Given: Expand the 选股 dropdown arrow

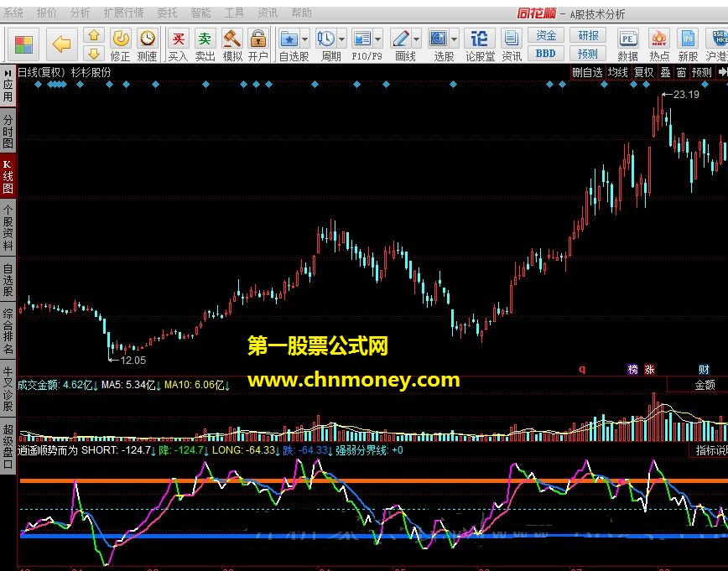Looking at the screenshot, I should pos(454,39).
